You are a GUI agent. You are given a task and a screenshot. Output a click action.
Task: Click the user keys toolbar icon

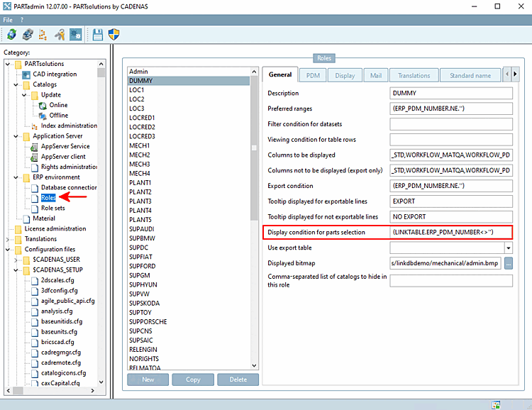[60, 34]
